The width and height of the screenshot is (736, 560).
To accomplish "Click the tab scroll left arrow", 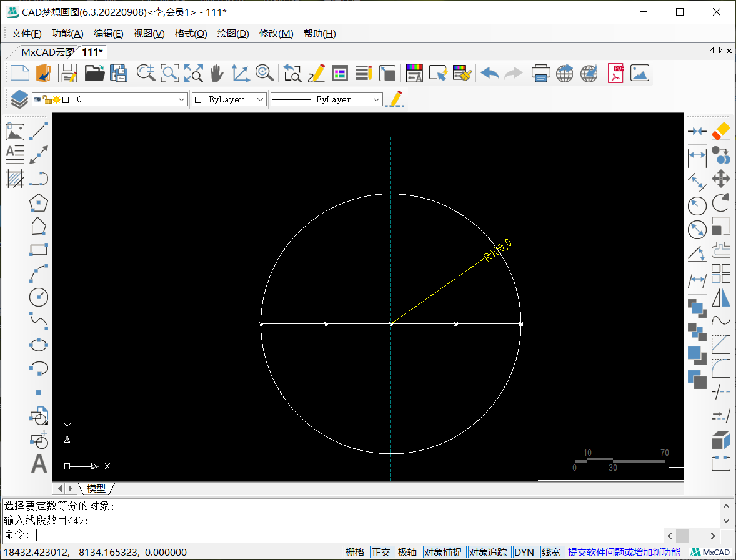I will click(x=712, y=51).
